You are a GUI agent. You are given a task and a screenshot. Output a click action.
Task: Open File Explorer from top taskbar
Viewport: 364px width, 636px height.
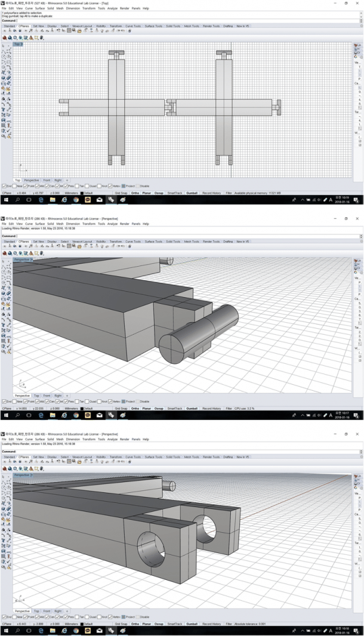(x=53, y=199)
